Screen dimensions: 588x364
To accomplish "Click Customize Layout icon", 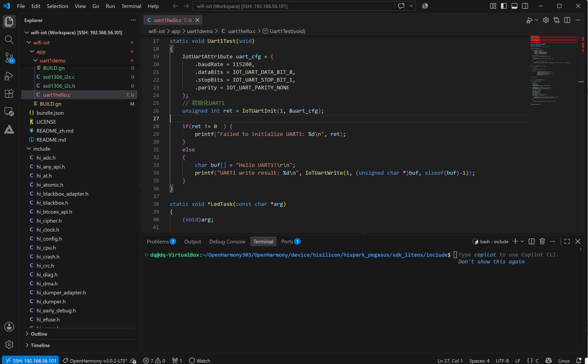I will [493, 6].
